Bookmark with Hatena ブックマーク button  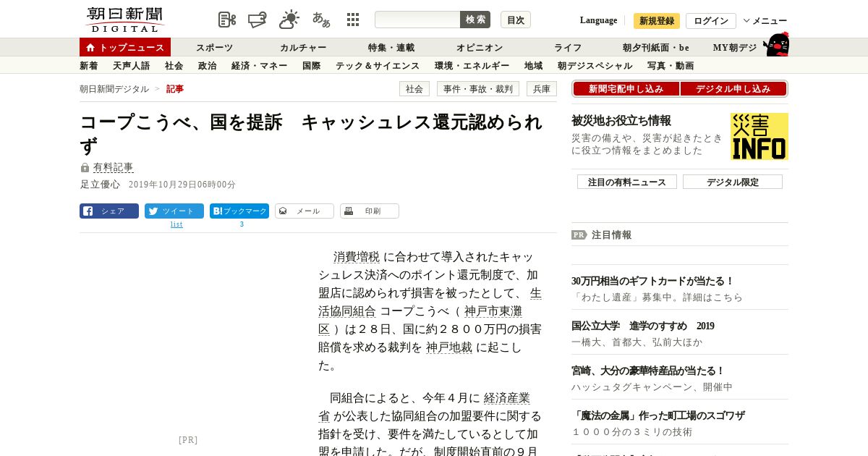239,211
